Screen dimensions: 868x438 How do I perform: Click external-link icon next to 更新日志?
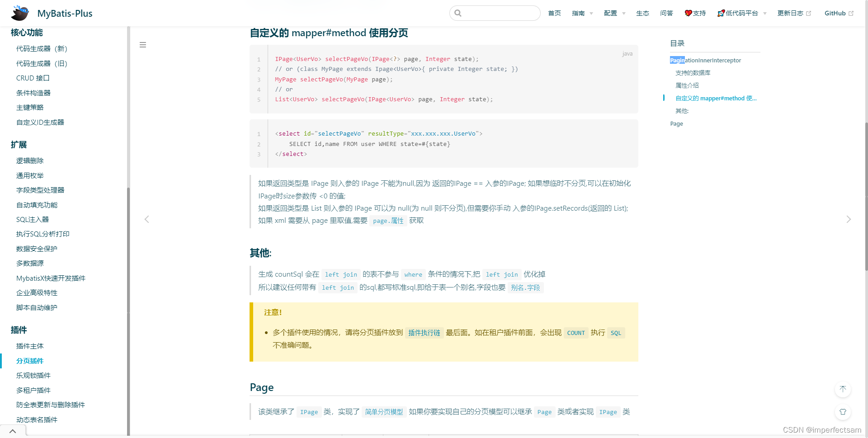pos(809,14)
